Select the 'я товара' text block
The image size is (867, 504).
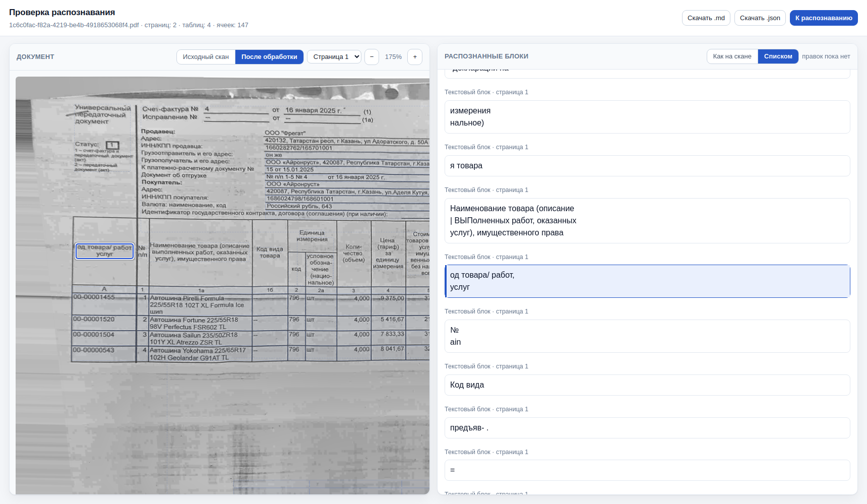point(647,166)
